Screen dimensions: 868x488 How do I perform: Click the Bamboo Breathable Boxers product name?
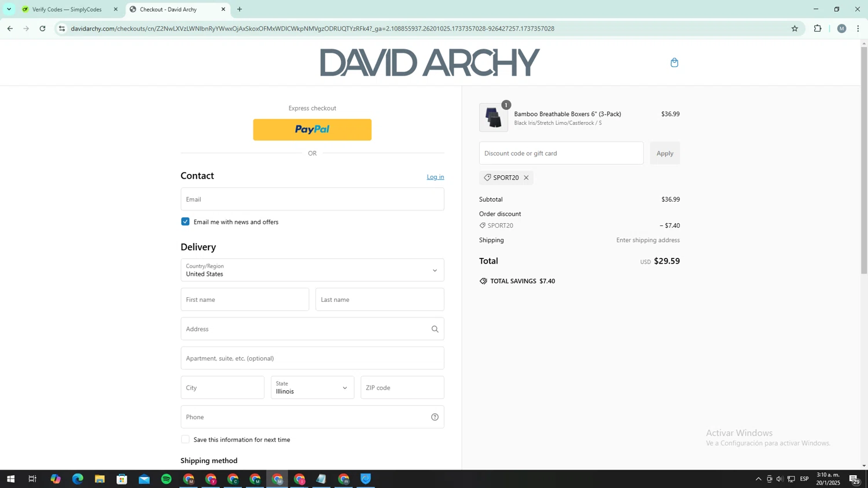point(568,114)
